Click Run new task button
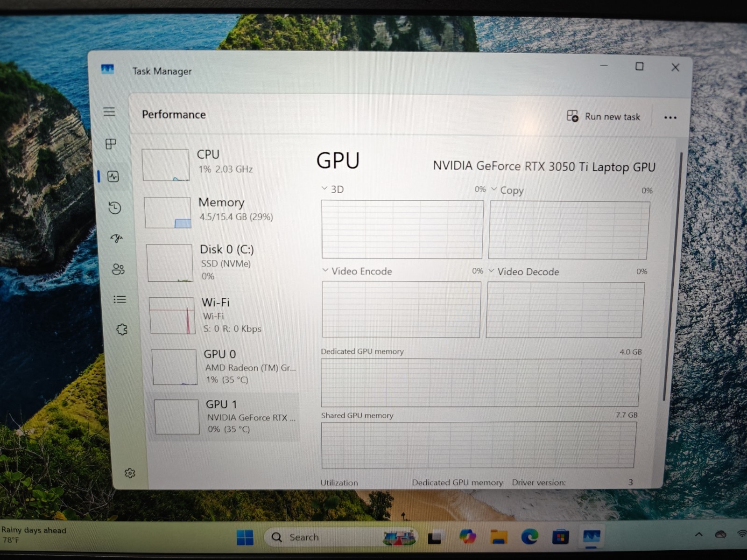Image resolution: width=747 pixels, height=560 pixels. pyautogui.click(x=603, y=116)
